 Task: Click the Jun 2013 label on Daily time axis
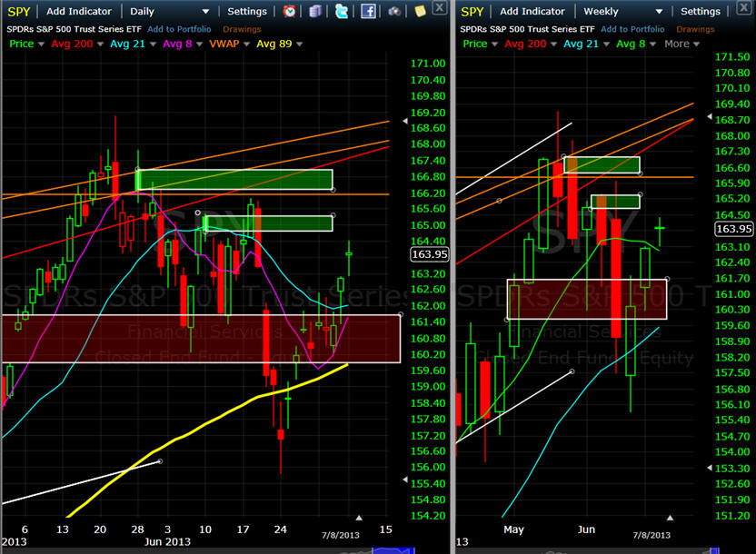pyautogui.click(x=167, y=541)
